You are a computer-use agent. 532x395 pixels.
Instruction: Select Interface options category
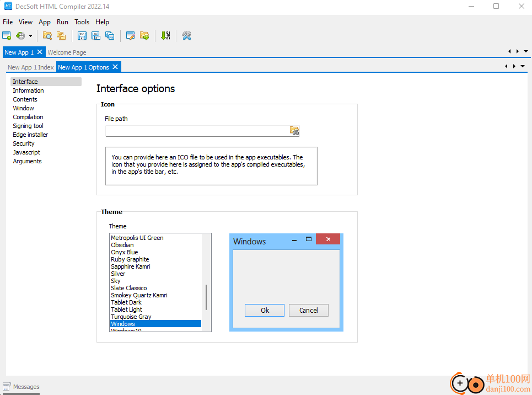coord(46,82)
